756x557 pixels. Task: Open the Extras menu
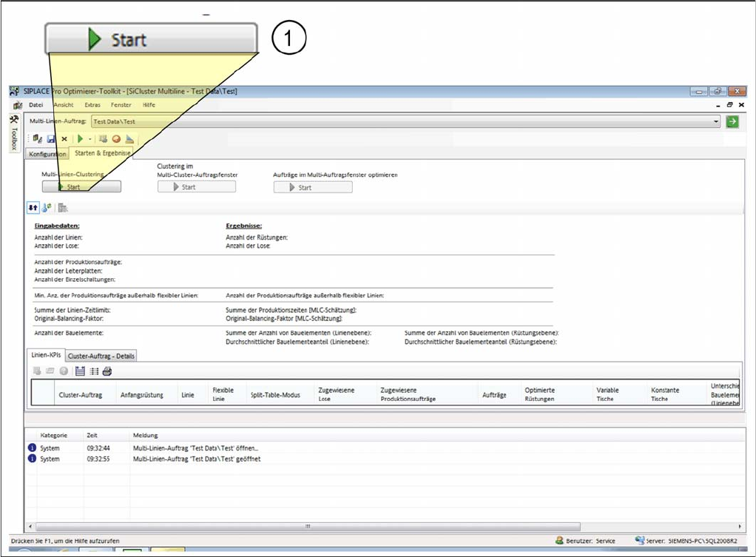(92, 105)
